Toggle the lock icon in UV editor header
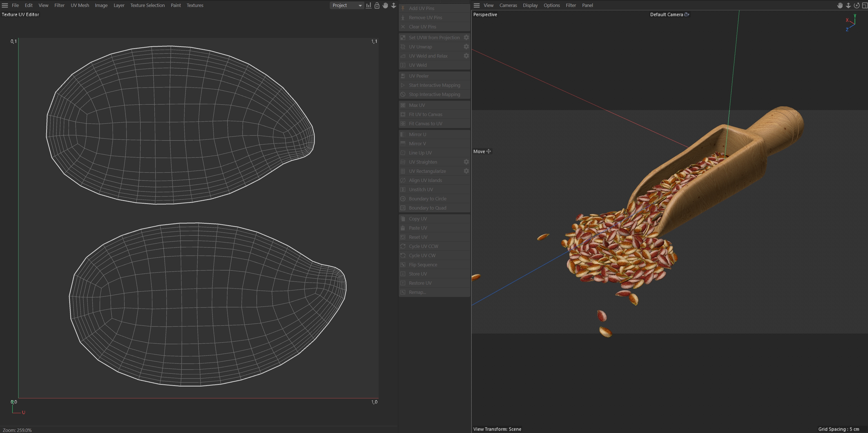Image resolution: width=868 pixels, height=433 pixels. [377, 5]
